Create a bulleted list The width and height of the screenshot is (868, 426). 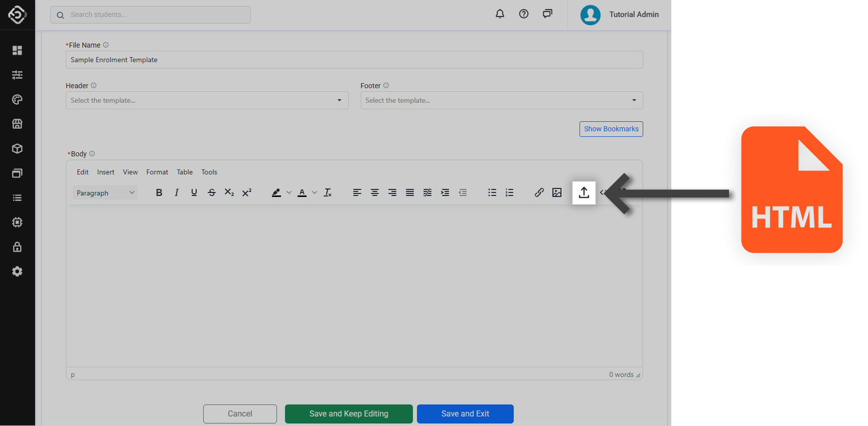(492, 192)
